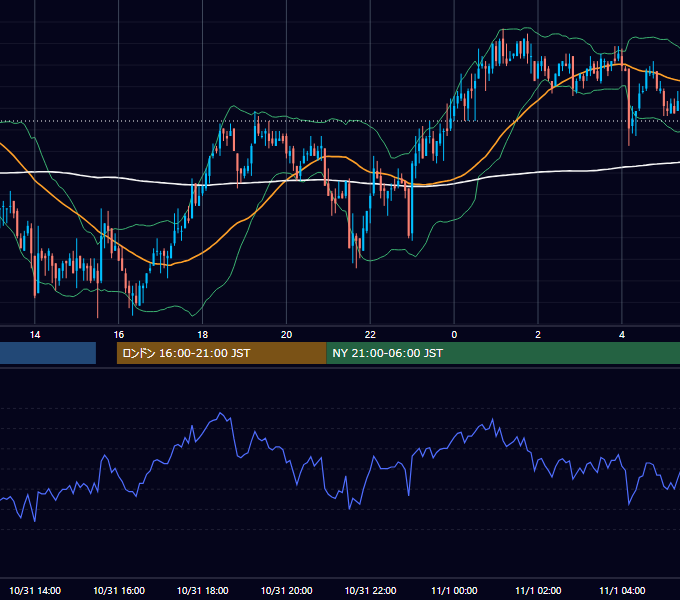Click the hour label 20 on price chart axis
Screen dimensions: 680x600
coord(286,335)
